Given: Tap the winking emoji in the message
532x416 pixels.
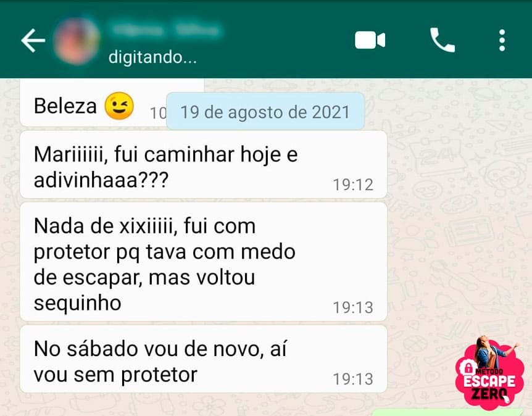Looking at the screenshot, I should [118, 106].
